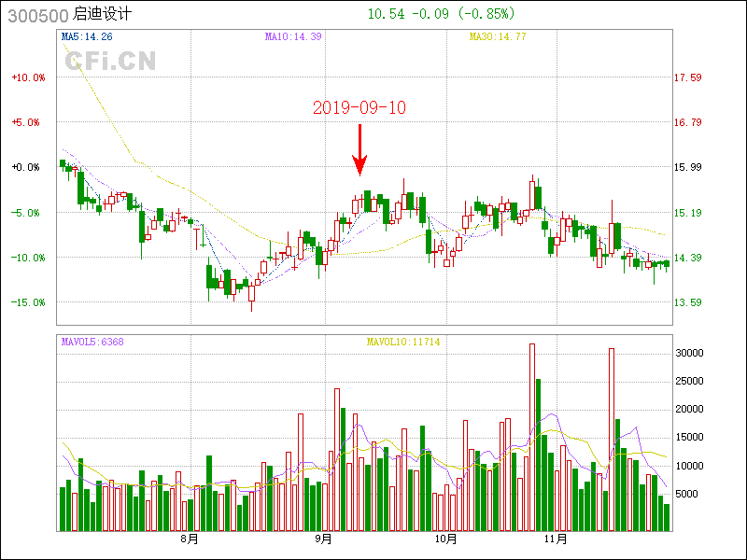Click the 11月 label on time axis
The width and height of the screenshot is (747, 560).
pos(556,539)
